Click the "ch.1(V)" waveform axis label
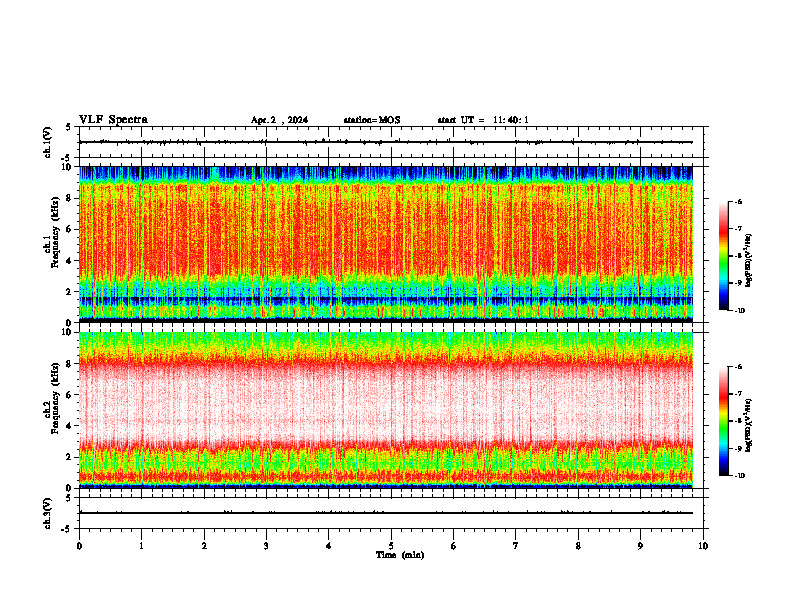The image size is (792, 612). point(48,142)
